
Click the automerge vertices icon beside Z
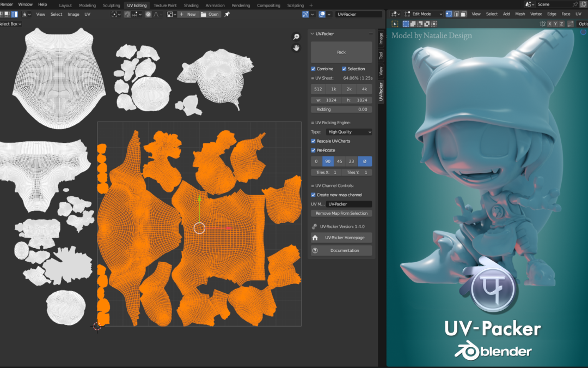coord(571,23)
